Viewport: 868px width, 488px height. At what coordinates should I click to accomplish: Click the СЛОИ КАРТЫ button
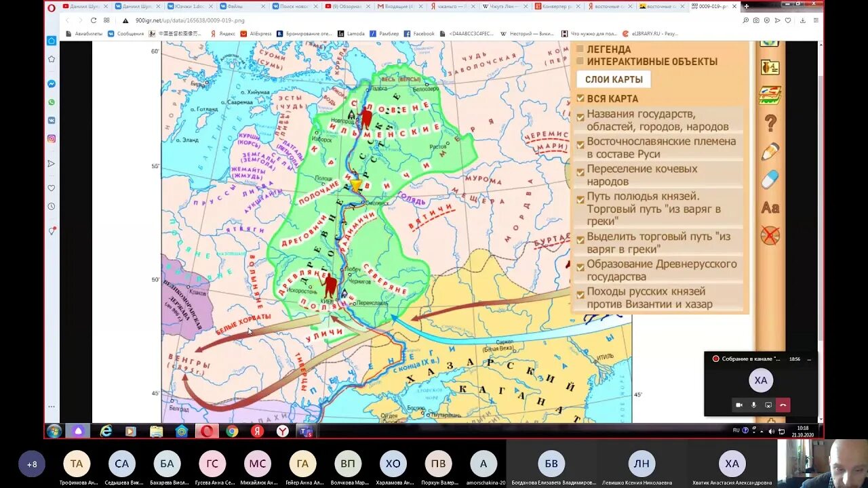point(614,79)
